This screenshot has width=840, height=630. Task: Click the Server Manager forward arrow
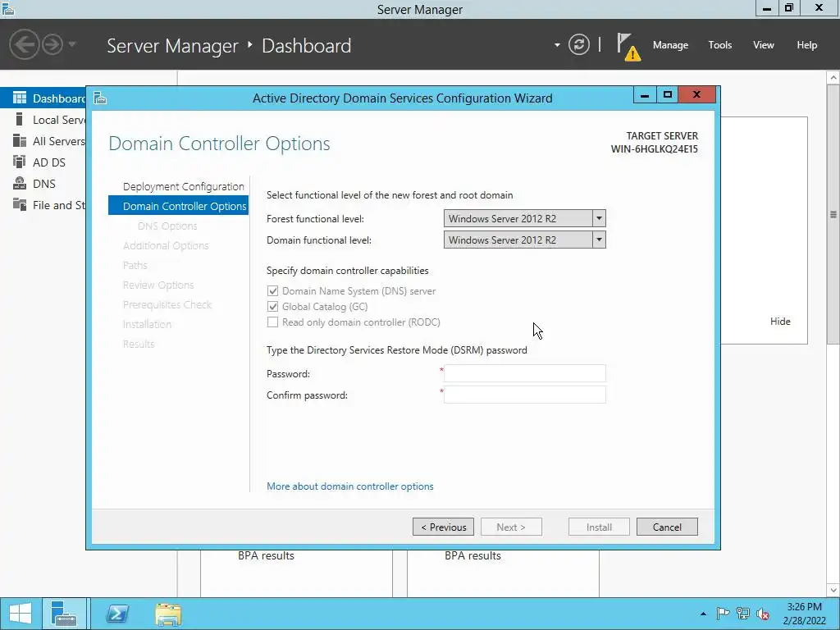(52, 44)
